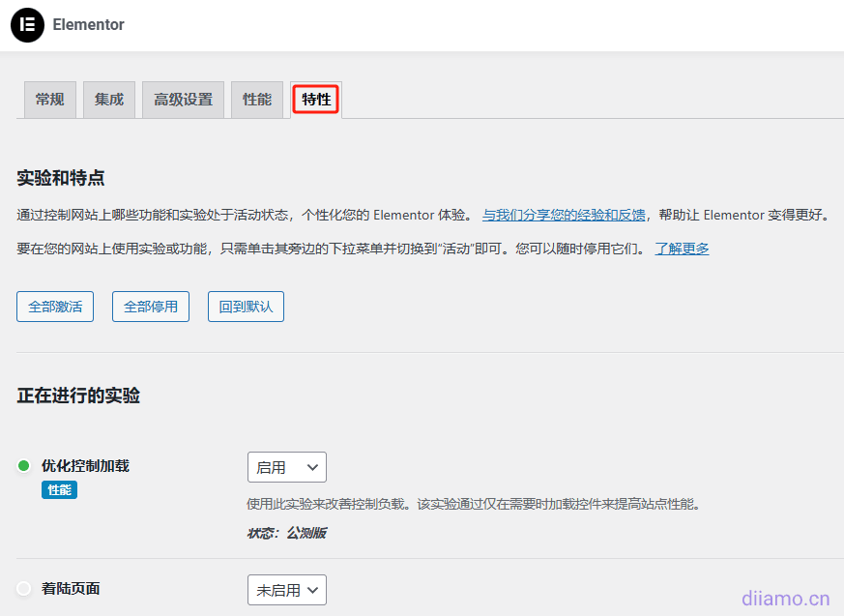Viewport: 844px width, 616px height.
Task: Open the 与我们分享您的经验和反馈 link
Action: pos(564,215)
